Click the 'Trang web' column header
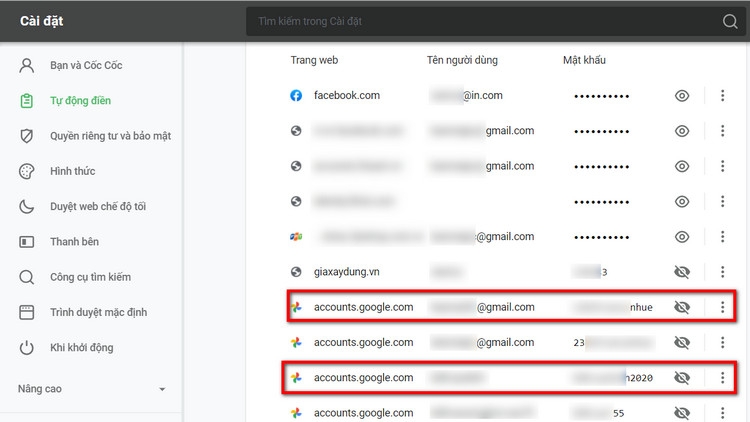This screenshot has height=422, width=750. click(x=314, y=60)
